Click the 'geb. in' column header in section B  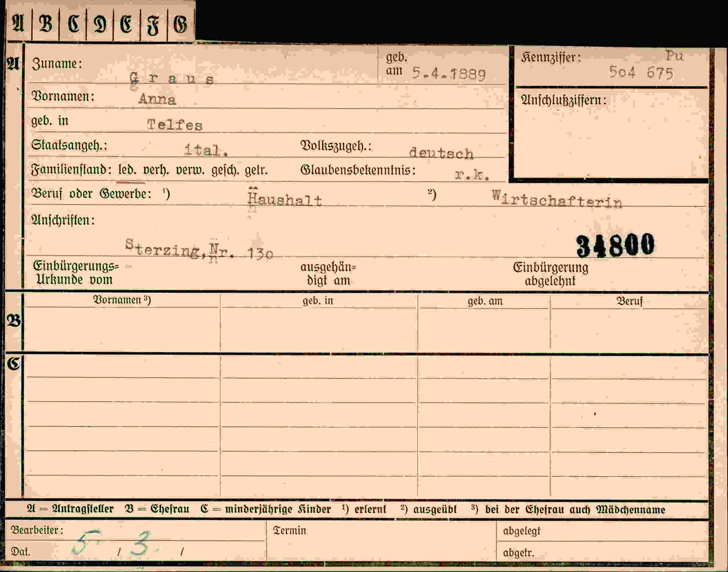click(x=318, y=301)
